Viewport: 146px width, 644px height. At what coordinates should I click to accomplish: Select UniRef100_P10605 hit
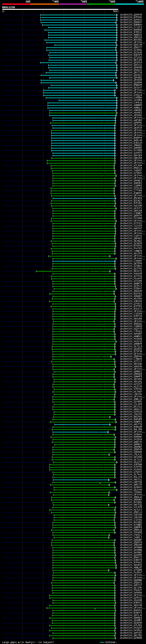pyautogui.click(x=131, y=278)
